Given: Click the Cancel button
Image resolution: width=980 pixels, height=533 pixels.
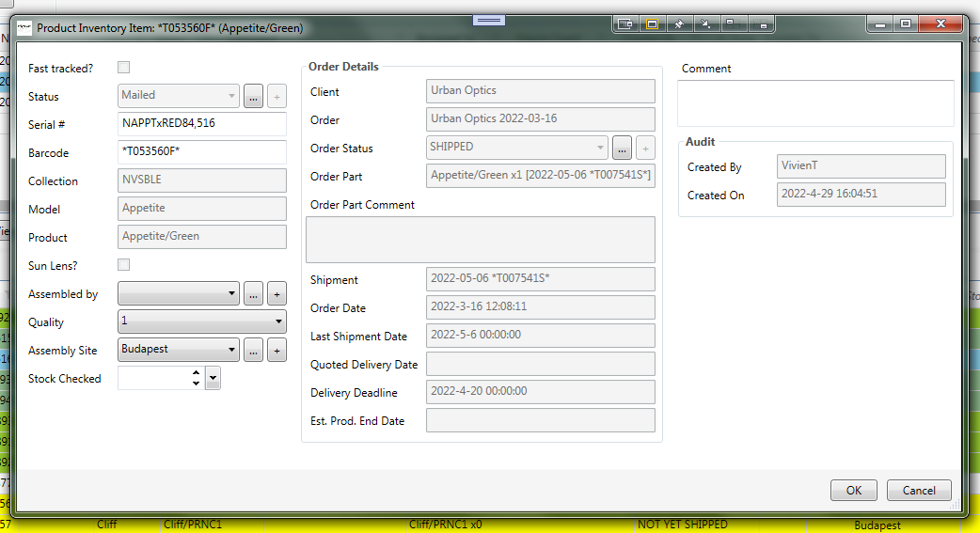Looking at the screenshot, I should 919,490.
